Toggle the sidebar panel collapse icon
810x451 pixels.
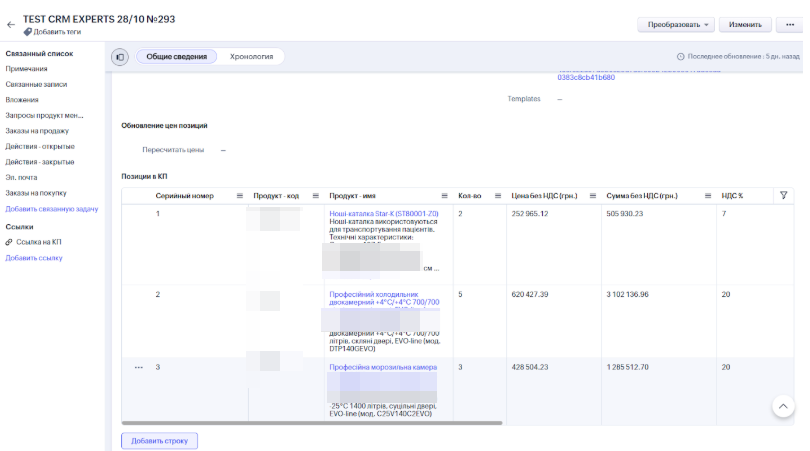click(120, 57)
